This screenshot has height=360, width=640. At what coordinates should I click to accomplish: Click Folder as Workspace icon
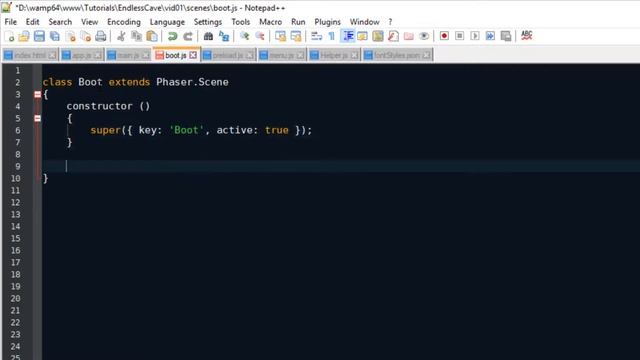(409, 36)
